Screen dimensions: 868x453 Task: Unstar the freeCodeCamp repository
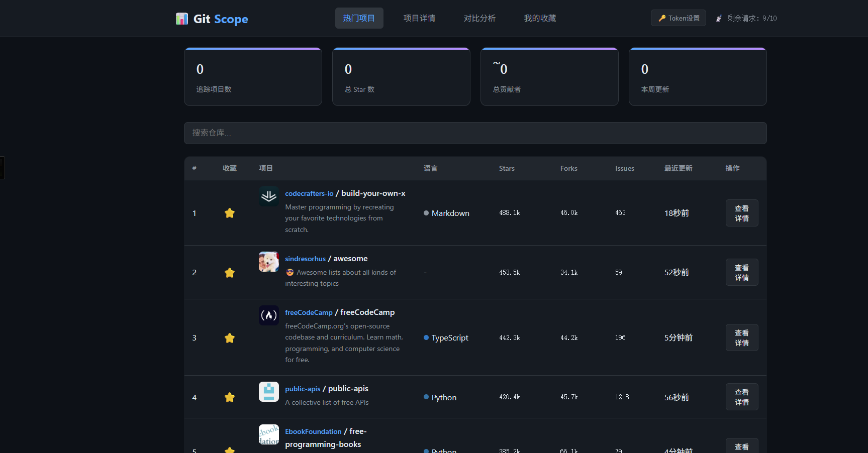pyautogui.click(x=230, y=338)
